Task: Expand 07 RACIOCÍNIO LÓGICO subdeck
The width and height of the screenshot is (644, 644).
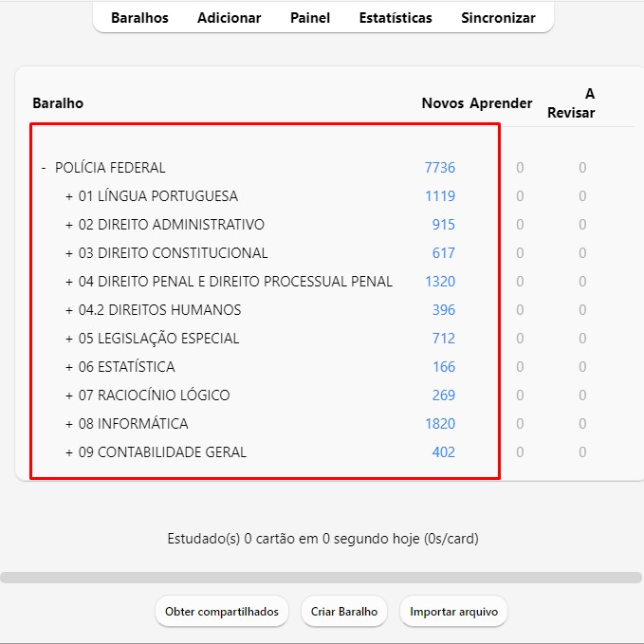Action: click(x=69, y=396)
